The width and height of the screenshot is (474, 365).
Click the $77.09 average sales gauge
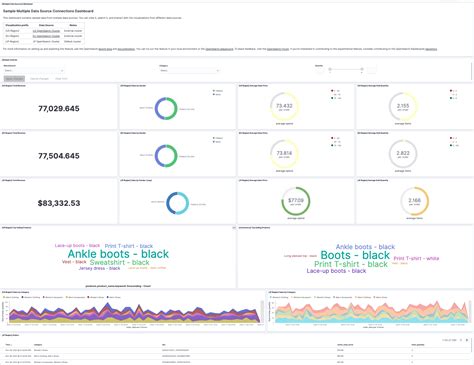pyautogui.click(x=296, y=201)
